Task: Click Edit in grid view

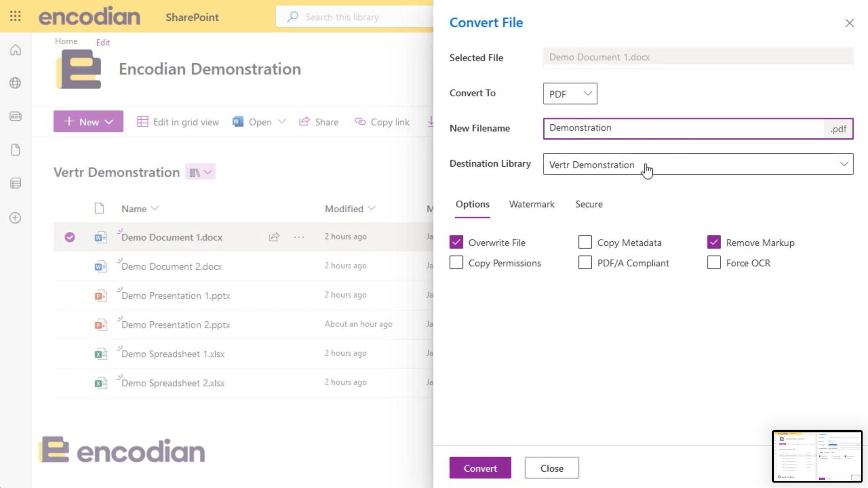Action: pos(178,122)
